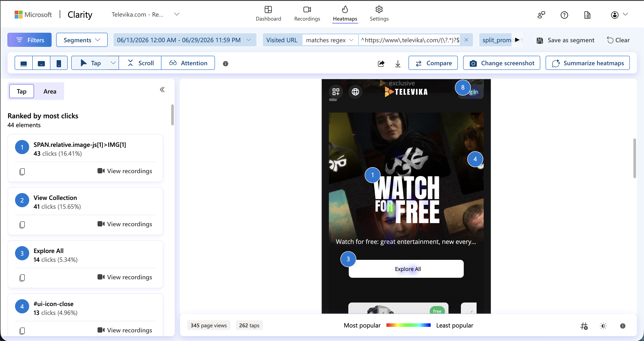Download the heatmap
Image resolution: width=644 pixels, height=341 pixels.
pos(398,63)
